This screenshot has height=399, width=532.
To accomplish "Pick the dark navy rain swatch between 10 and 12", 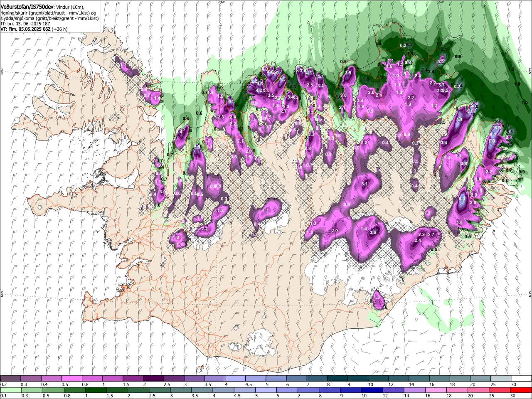I will (x=372, y=390).
